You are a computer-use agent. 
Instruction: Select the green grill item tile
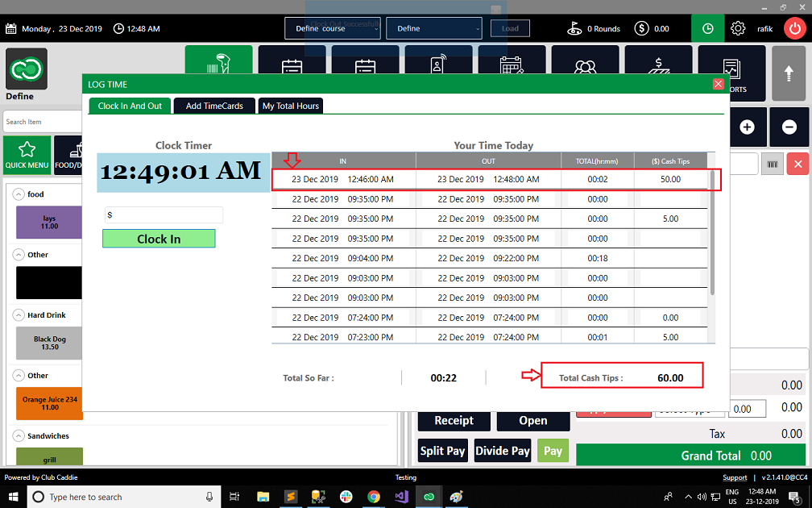(x=49, y=456)
